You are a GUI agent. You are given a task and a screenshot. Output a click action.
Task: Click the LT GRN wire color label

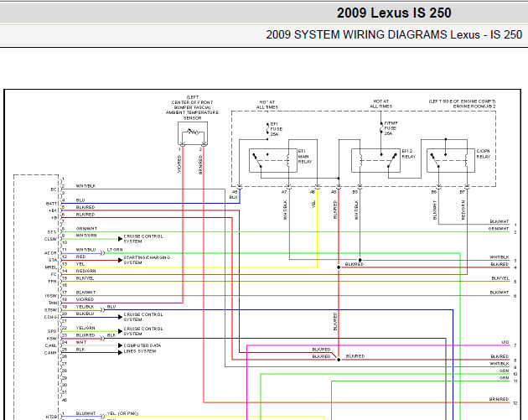pos(115,250)
